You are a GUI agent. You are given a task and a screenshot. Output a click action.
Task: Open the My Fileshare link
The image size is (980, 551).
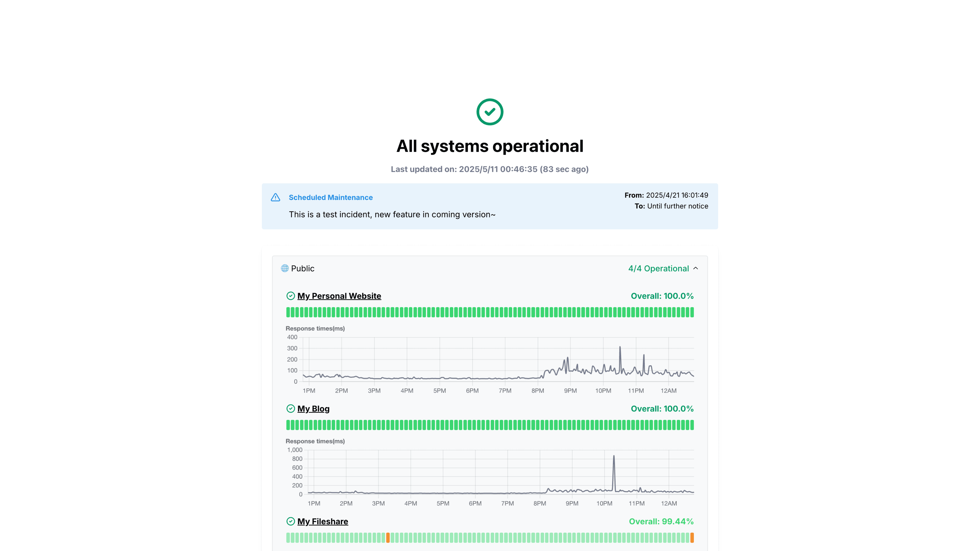point(323,521)
